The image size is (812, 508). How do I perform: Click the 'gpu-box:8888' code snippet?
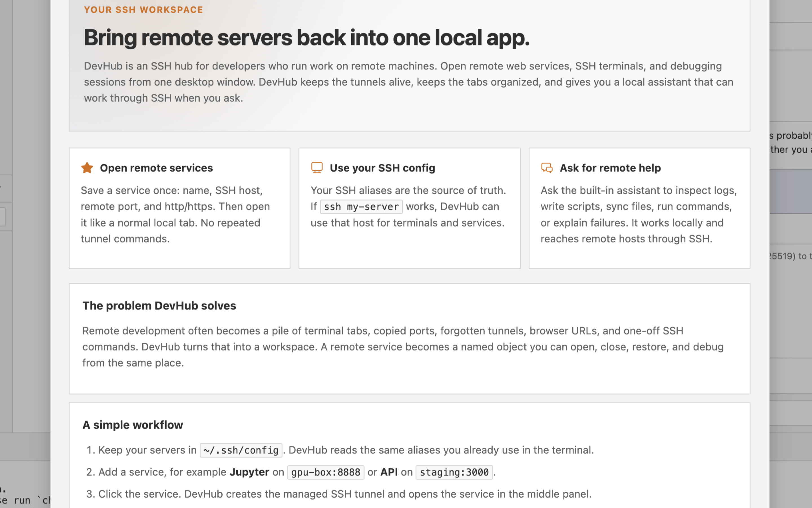(x=326, y=472)
